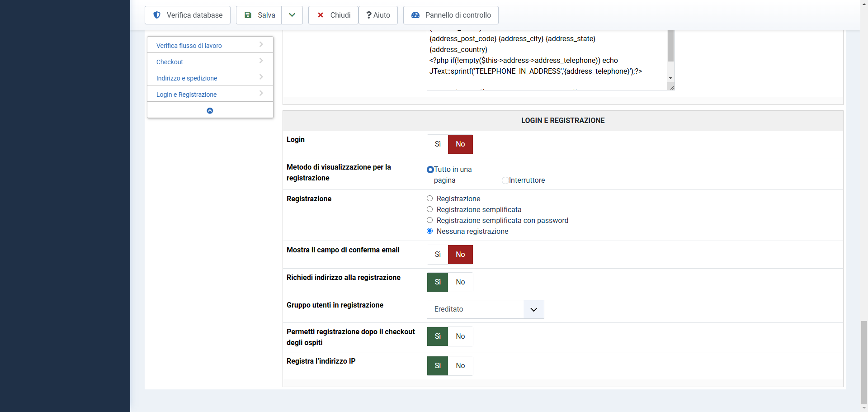Collapse sidebar menu with up-arrow icon
Viewport: 868px width, 412px height.
210,110
